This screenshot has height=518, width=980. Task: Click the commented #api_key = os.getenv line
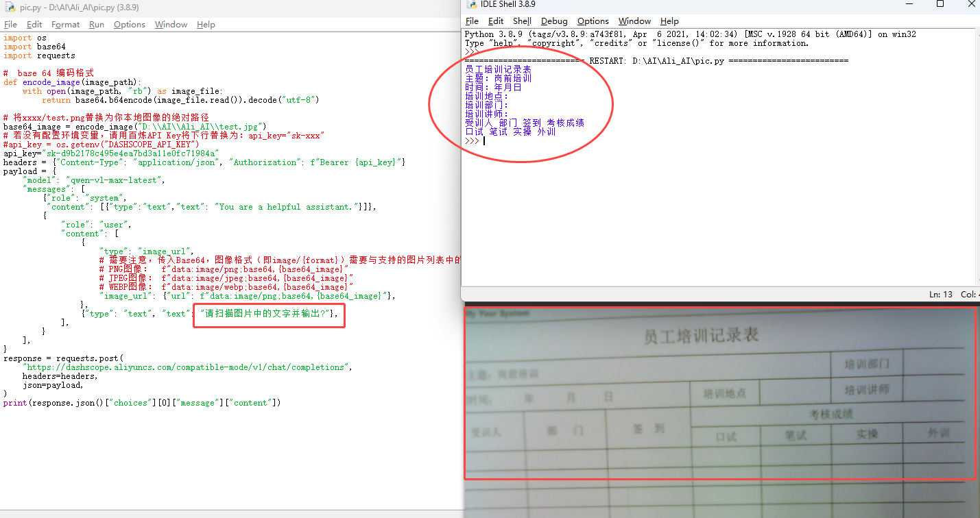101,145
